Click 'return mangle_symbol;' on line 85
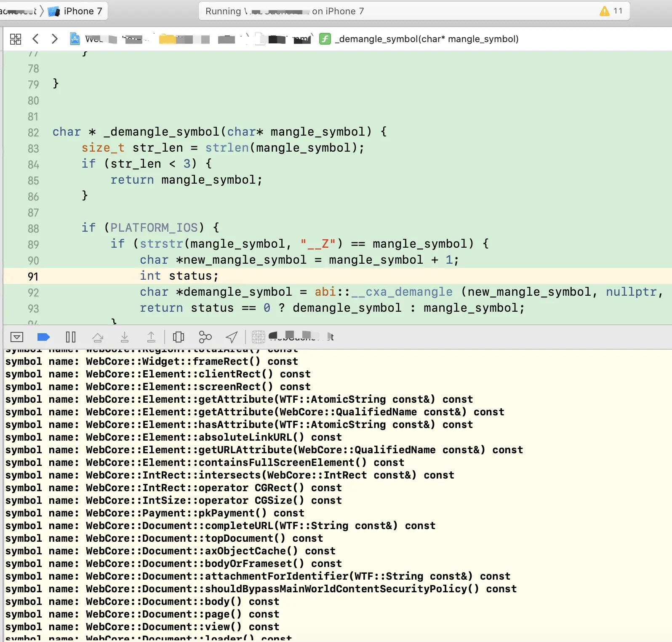Screen dimensions: 672x642 (x=187, y=180)
